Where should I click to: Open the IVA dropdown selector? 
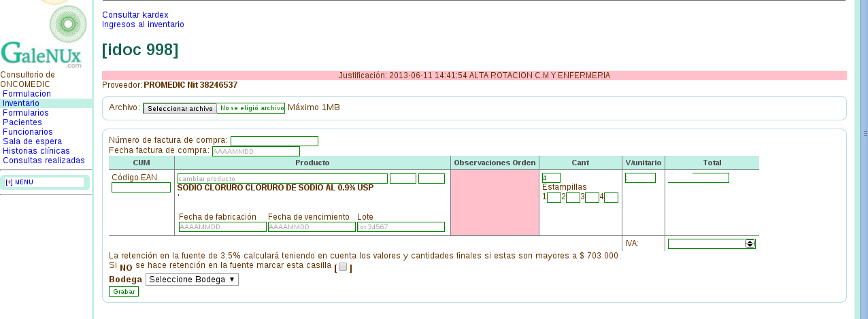(x=712, y=244)
